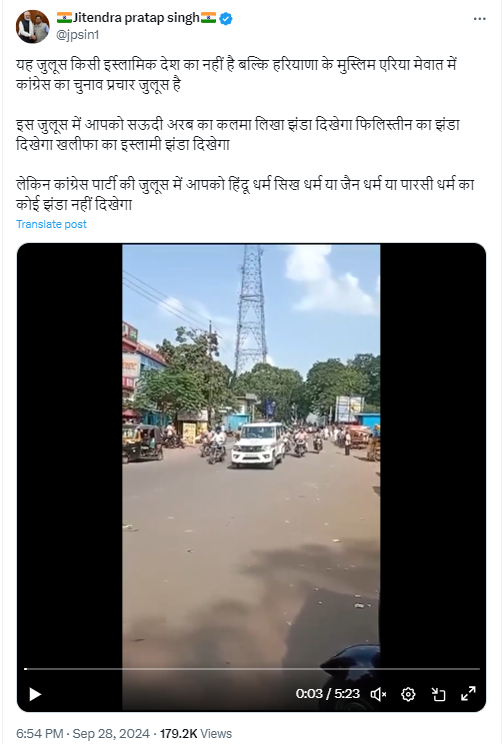Expand video to fullscreen
504x744 pixels.
468,694
